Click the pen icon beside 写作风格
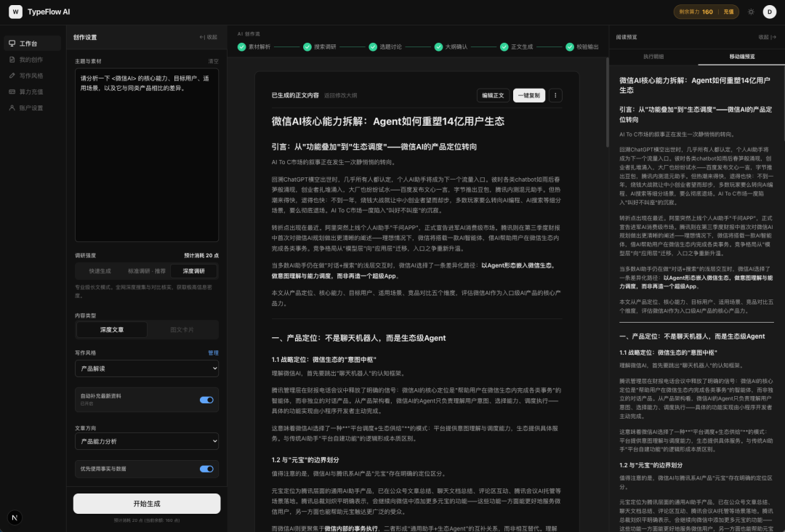This screenshot has width=785, height=532. pyautogui.click(x=12, y=76)
